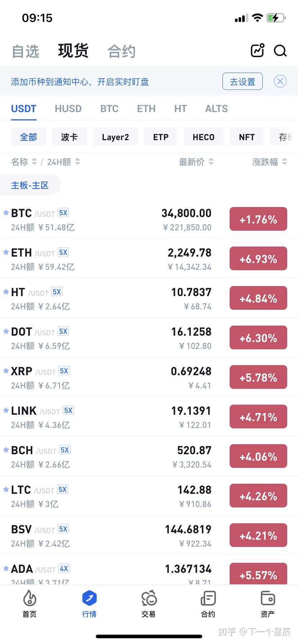Toggle favorite star next to BTC
Screen dimensions: 298x644
point(6,212)
